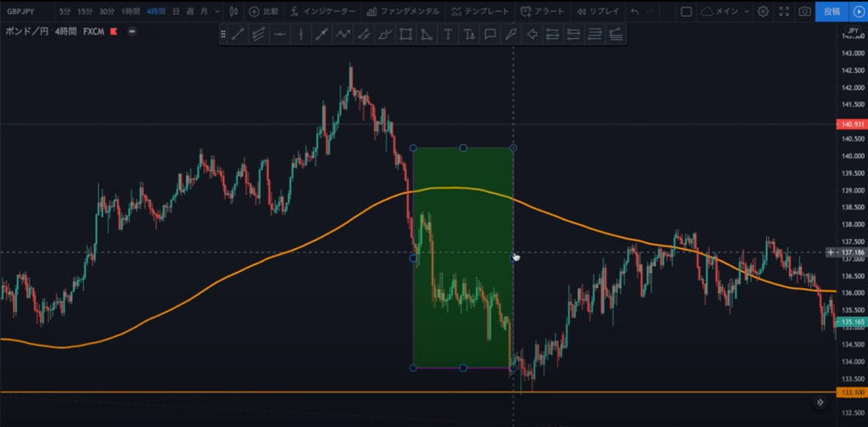The image size is (868, 427).
Task: Activate the text annotation tool
Action: coord(448,35)
